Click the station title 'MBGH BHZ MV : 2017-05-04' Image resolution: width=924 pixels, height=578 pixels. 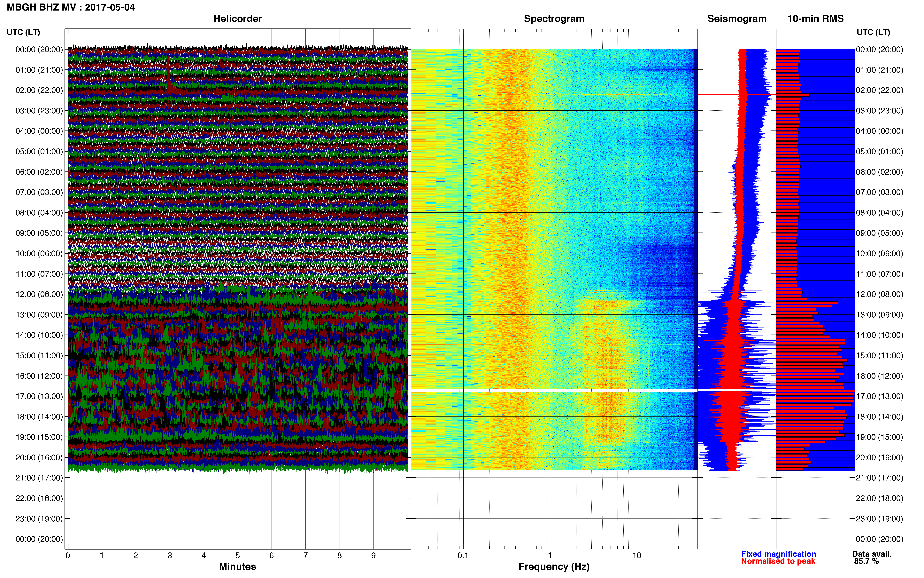(x=71, y=7)
